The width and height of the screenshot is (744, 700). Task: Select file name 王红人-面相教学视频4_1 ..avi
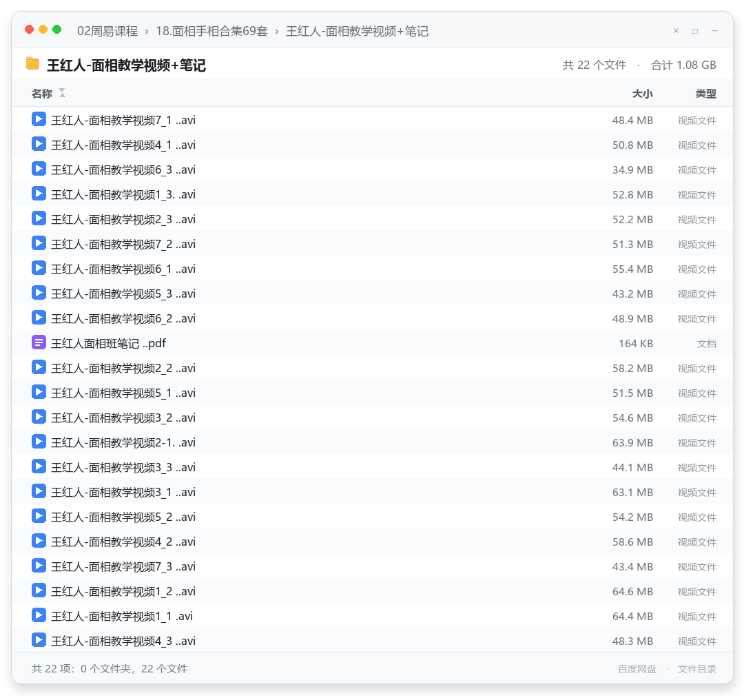pyautogui.click(x=123, y=145)
